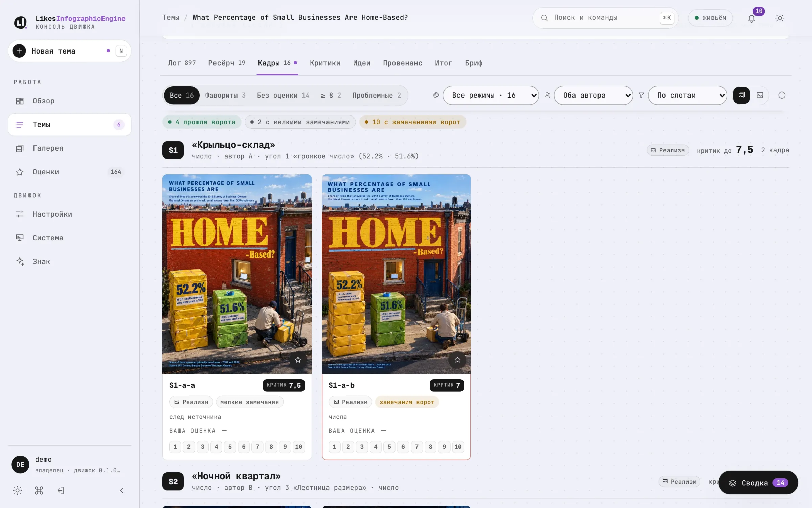Select the Без оценки 14 filter
The image size is (812, 508).
283,96
